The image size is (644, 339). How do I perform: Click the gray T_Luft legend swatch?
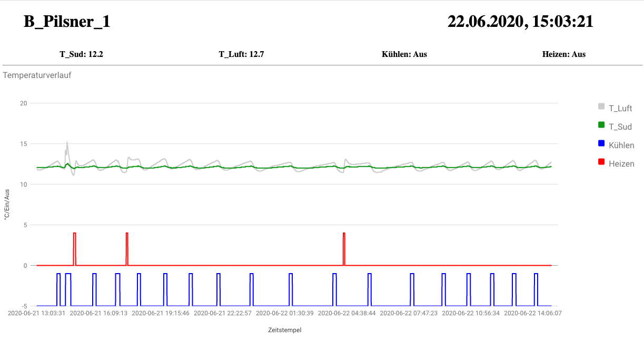pyautogui.click(x=601, y=106)
